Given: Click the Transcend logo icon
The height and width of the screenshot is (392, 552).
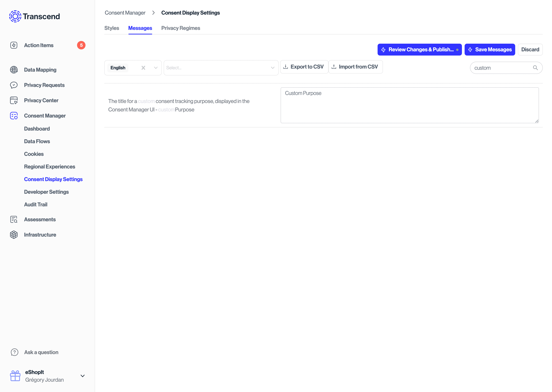Looking at the screenshot, I should (15, 16).
